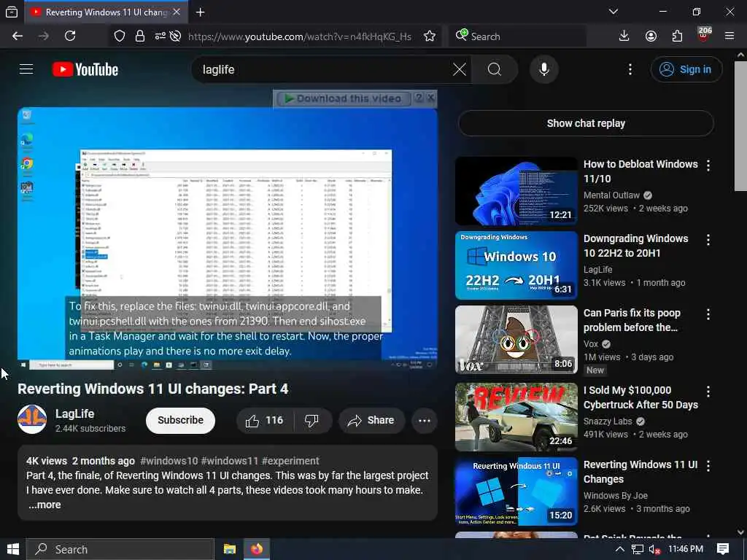The height and width of the screenshot is (560, 747).
Task: Run the YouTube search magnifier button
Action: coord(495,69)
